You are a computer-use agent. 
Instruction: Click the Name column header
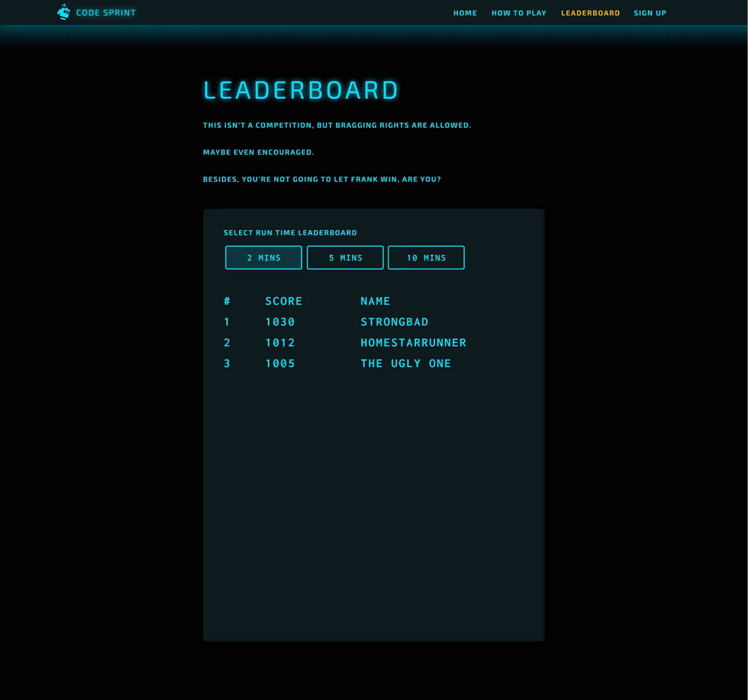(x=375, y=301)
